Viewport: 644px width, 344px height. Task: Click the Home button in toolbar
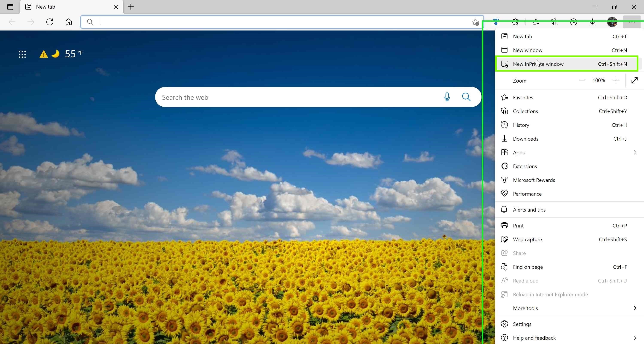[x=68, y=22]
